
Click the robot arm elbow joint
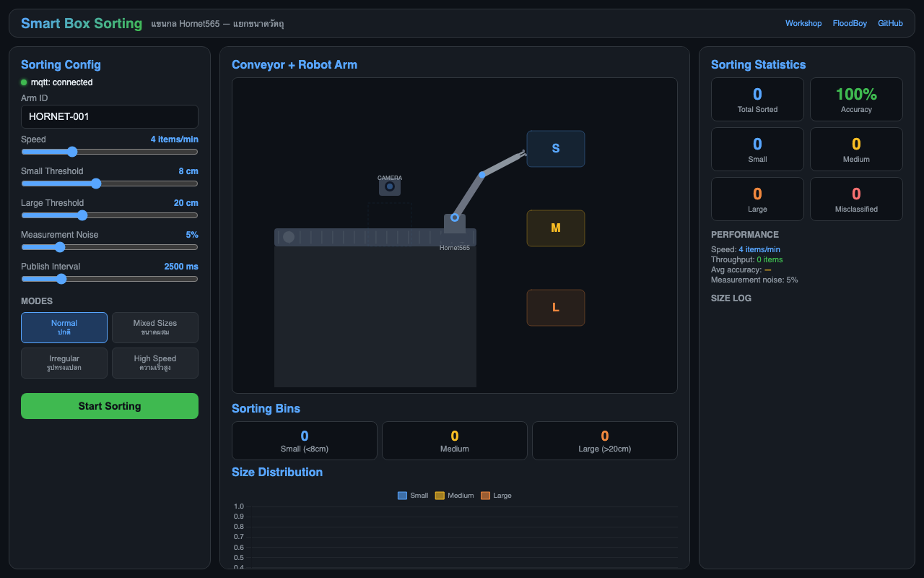coord(481,175)
